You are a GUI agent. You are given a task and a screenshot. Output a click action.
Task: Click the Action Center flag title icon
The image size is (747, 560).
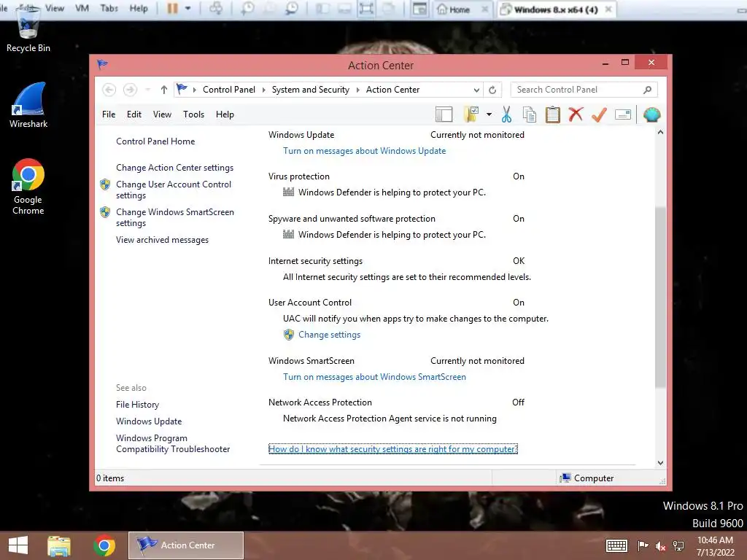tap(102, 64)
